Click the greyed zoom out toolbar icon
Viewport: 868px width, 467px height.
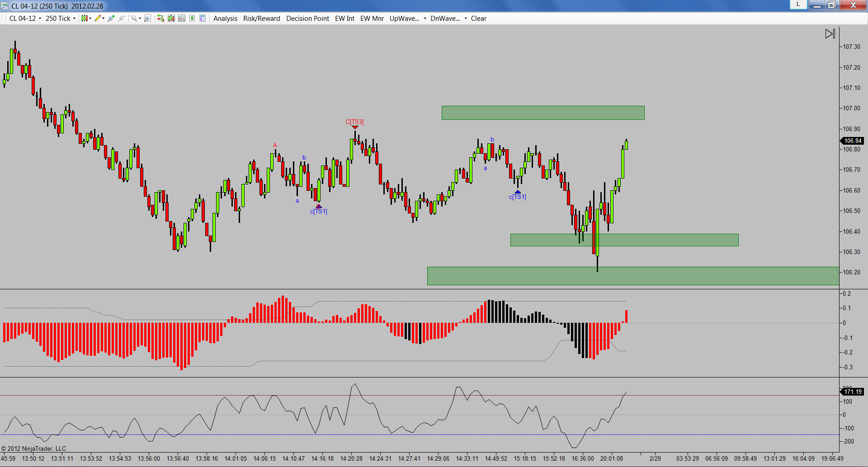coord(122,19)
